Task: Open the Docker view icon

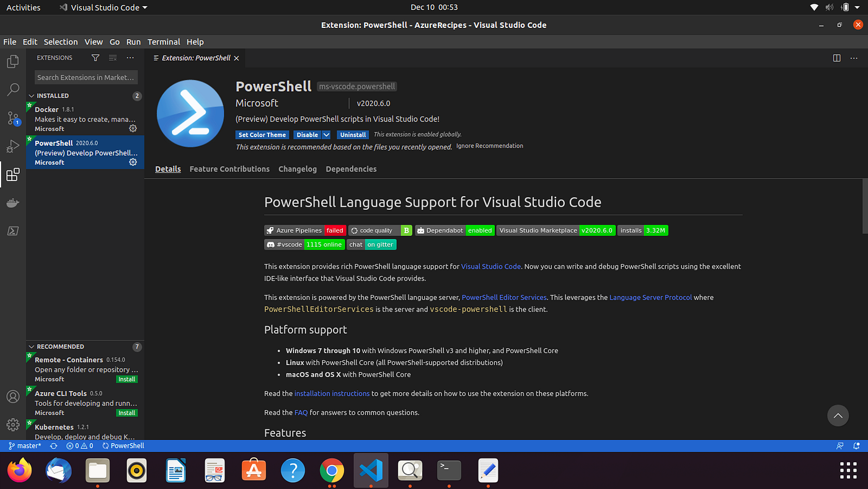Action: (12, 203)
